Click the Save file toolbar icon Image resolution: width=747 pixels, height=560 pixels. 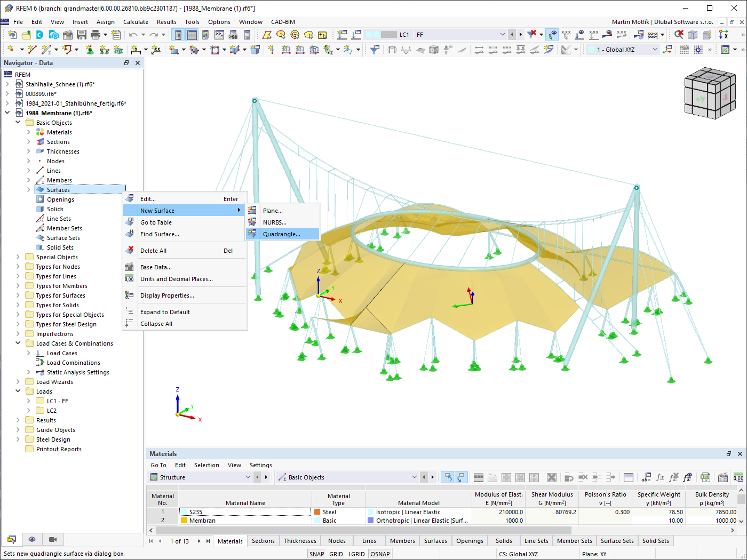82,35
